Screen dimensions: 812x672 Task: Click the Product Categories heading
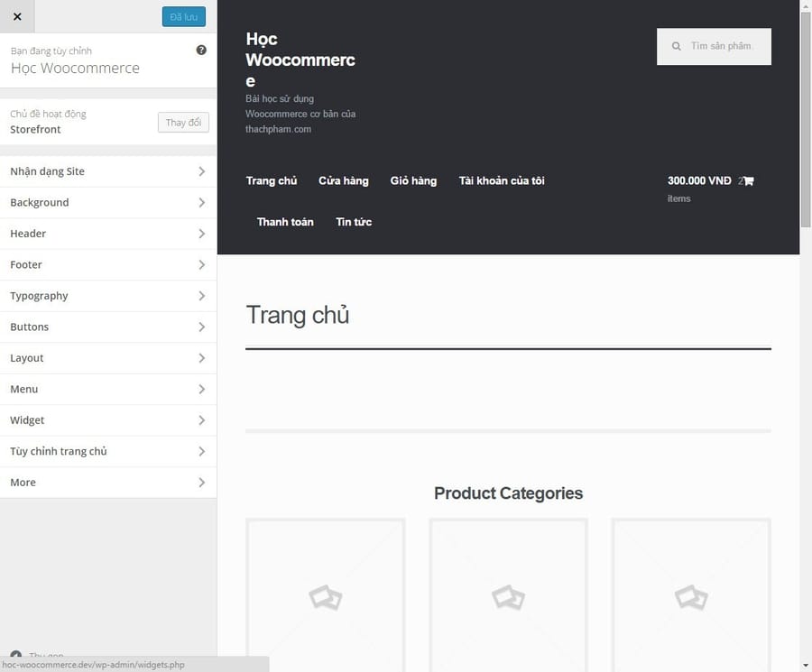click(508, 493)
